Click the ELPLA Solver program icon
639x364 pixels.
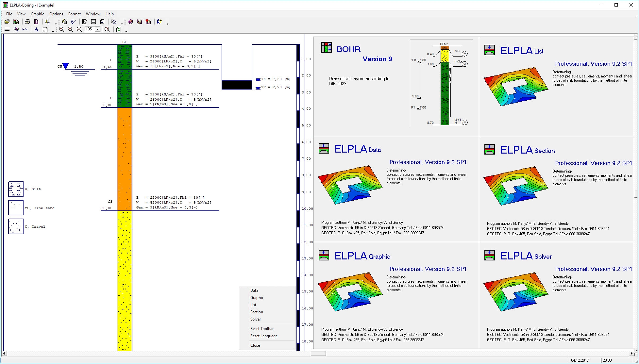(x=489, y=255)
